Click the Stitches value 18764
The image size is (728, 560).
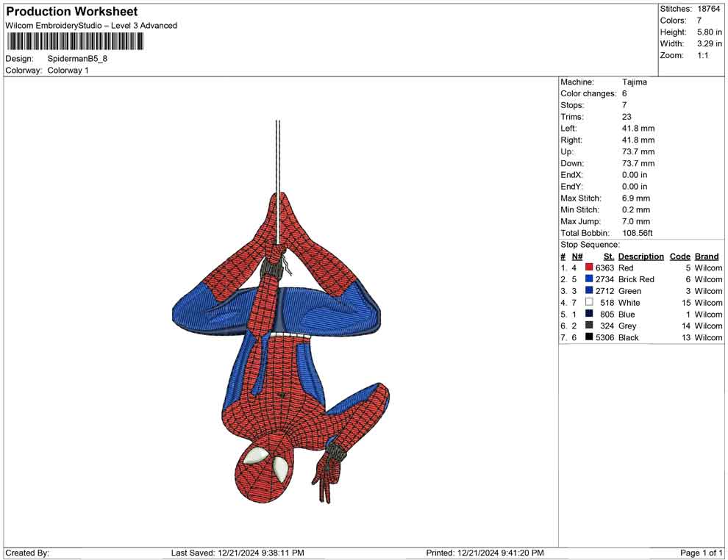(708, 9)
